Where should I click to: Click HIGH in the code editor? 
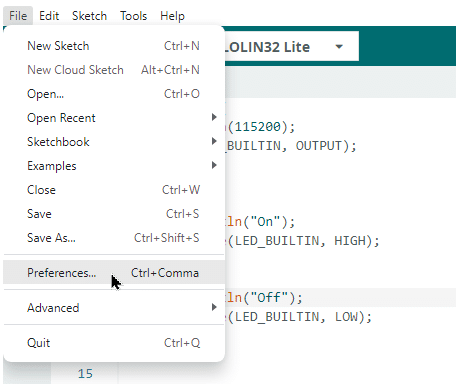pyautogui.click(x=350, y=240)
